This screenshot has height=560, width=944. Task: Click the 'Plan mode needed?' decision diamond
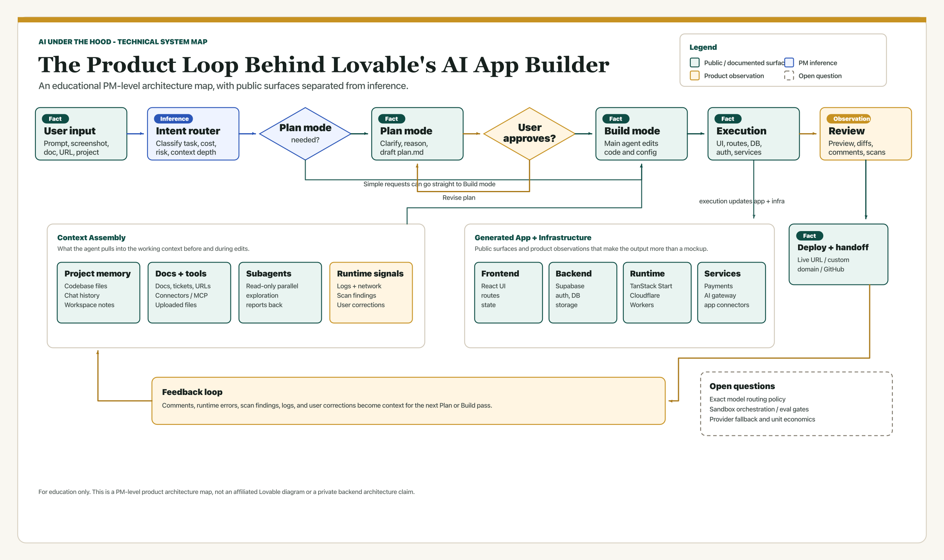click(x=305, y=134)
